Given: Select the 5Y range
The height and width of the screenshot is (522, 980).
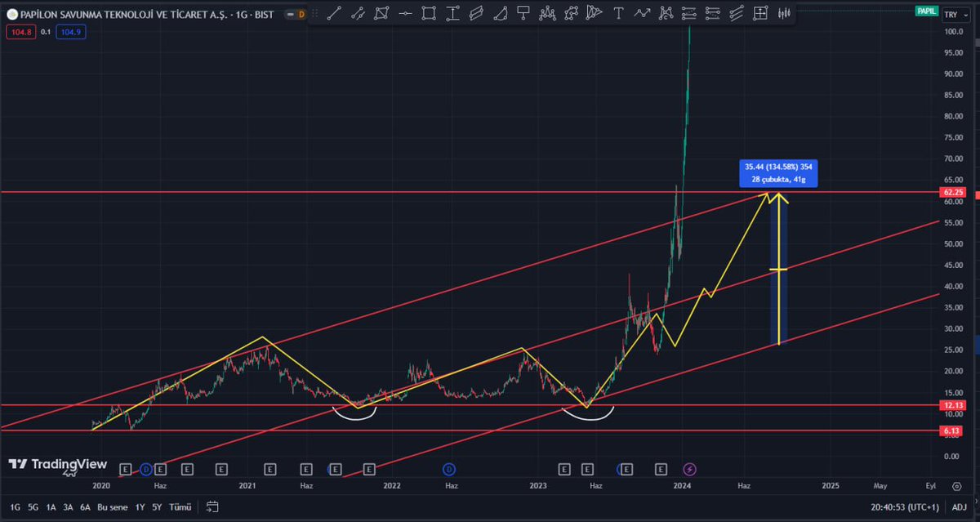Looking at the screenshot, I should click(157, 507).
